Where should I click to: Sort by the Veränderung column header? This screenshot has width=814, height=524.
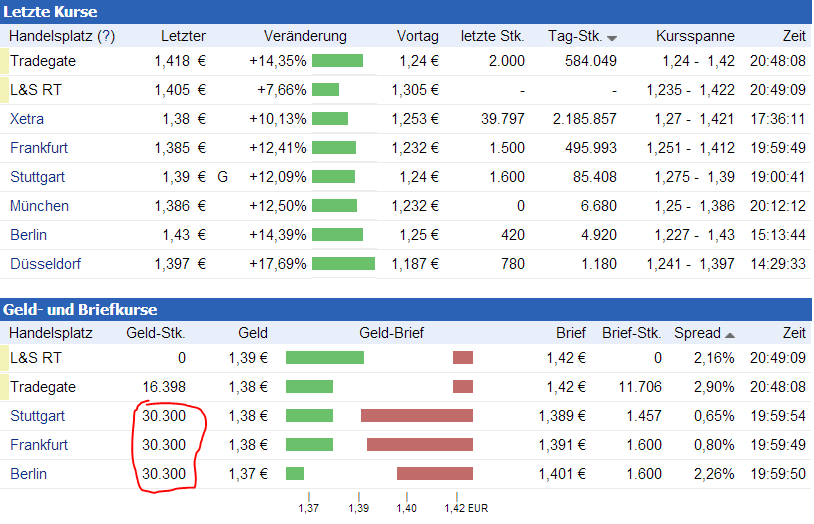click(x=305, y=36)
